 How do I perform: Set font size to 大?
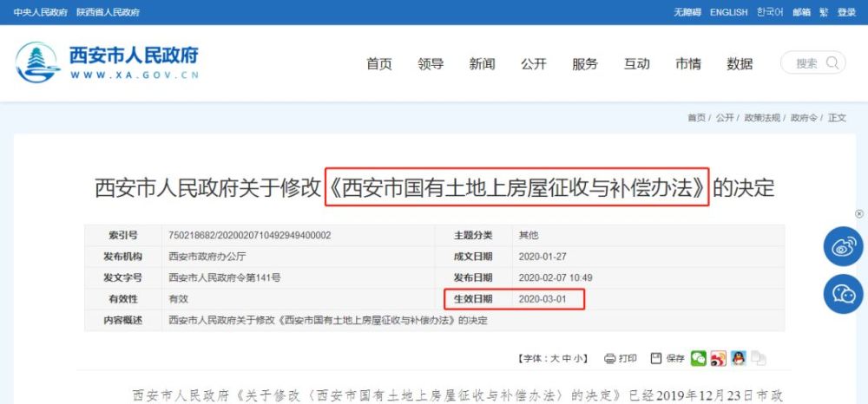(554, 359)
